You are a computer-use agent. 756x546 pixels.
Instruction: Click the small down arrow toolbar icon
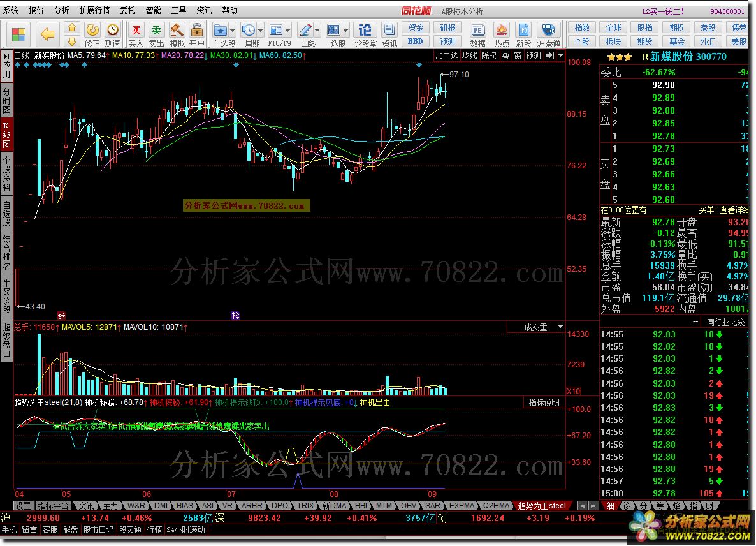pyautogui.click(x=72, y=41)
